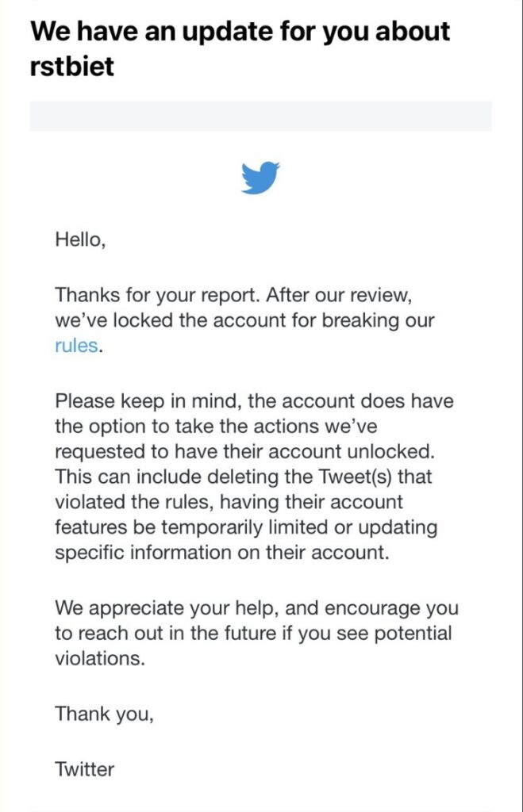The width and height of the screenshot is (523, 812).
Task: Click the line "specific information on their account"
Action: (222, 553)
